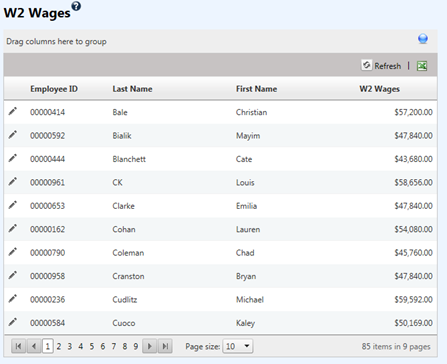Click last name Cranston
Image resolution: width=447 pixels, height=364 pixels.
(x=128, y=276)
